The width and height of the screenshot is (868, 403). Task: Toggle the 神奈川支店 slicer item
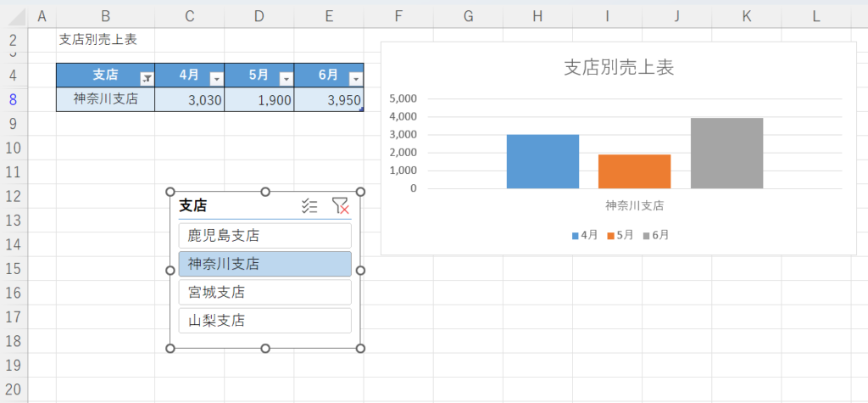pos(264,264)
